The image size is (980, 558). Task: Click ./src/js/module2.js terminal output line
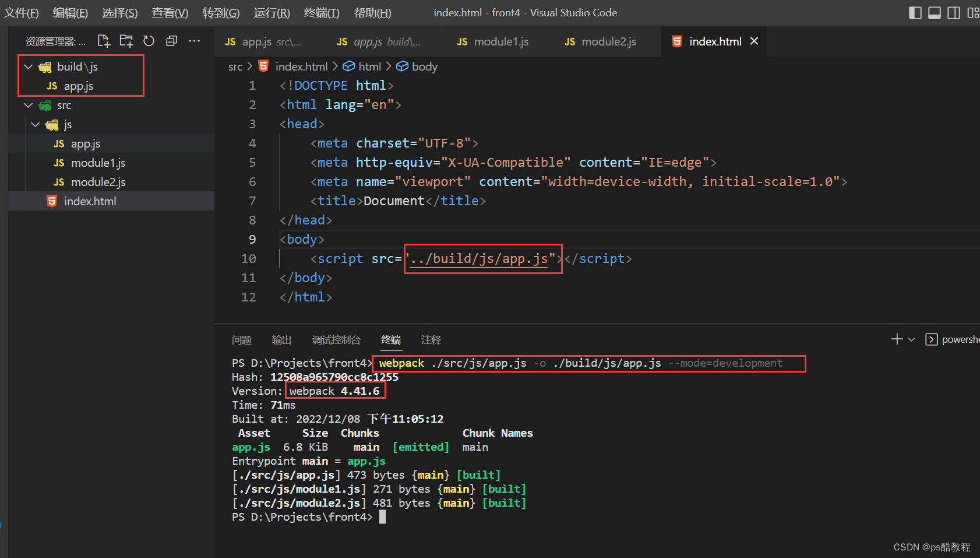click(379, 503)
